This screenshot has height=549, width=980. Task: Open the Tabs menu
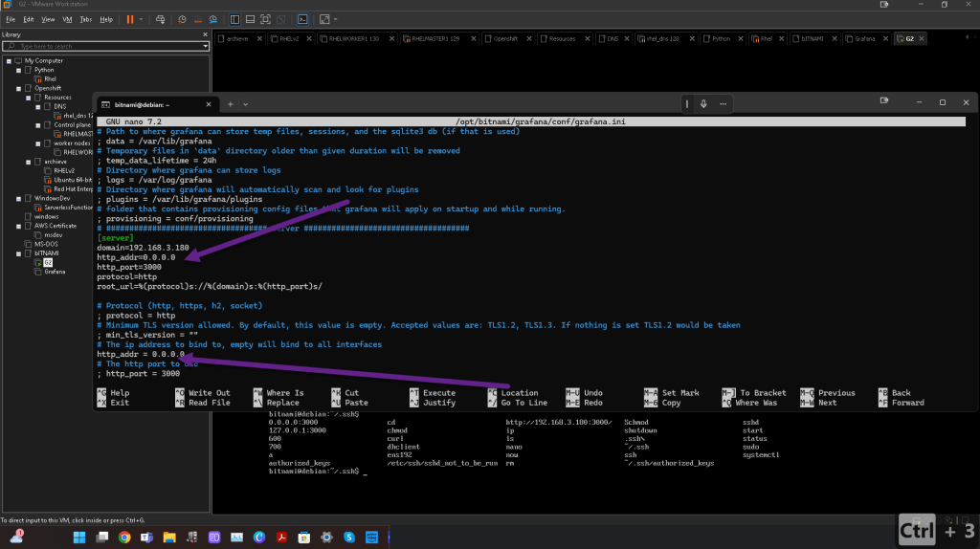[85, 19]
